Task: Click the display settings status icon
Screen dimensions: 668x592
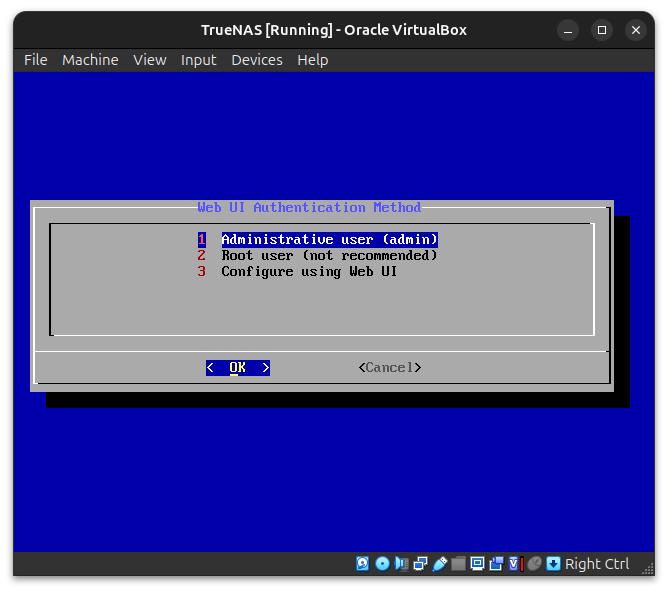Action: [477, 564]
